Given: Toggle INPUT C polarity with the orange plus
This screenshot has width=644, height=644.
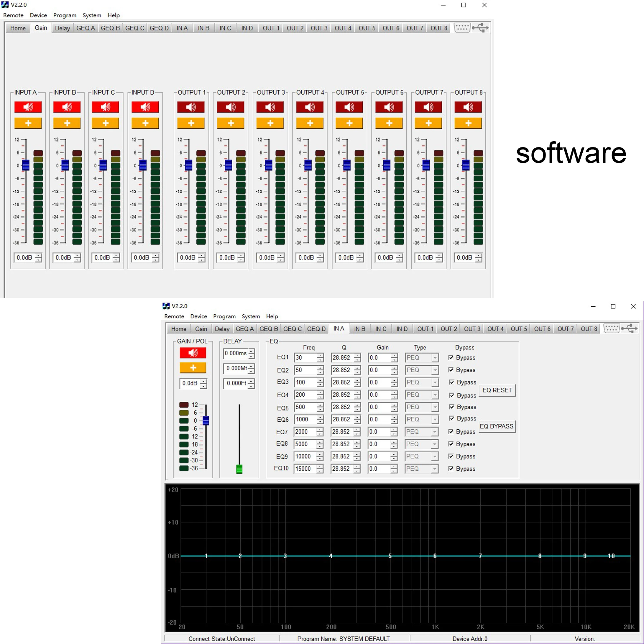Looking at the screenshot, I should [x=105, y=123].
